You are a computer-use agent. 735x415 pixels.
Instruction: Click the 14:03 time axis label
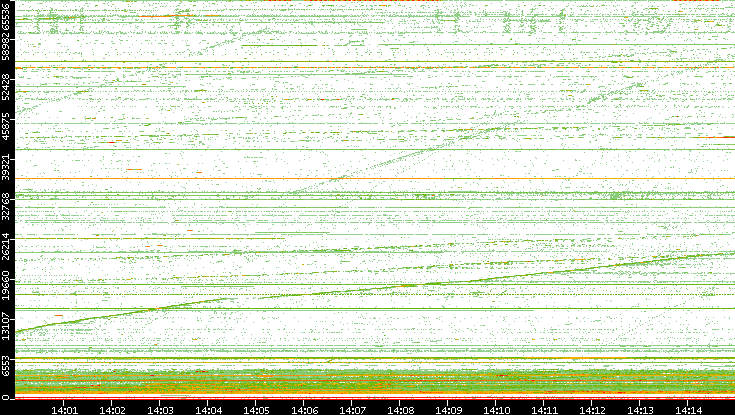click(x=160, y=411)
